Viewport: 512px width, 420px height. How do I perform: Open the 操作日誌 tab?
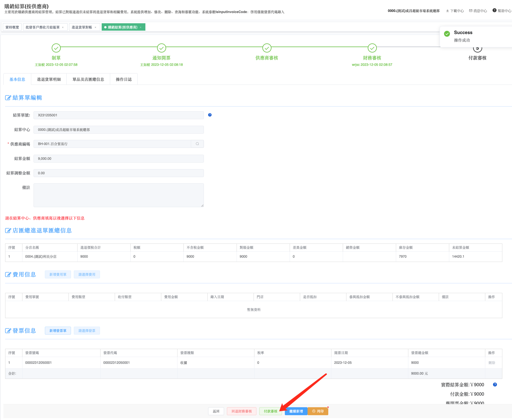[x=124, y=79]
